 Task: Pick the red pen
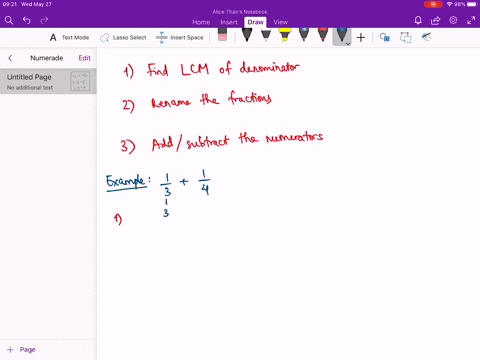[x=323, y=35]
